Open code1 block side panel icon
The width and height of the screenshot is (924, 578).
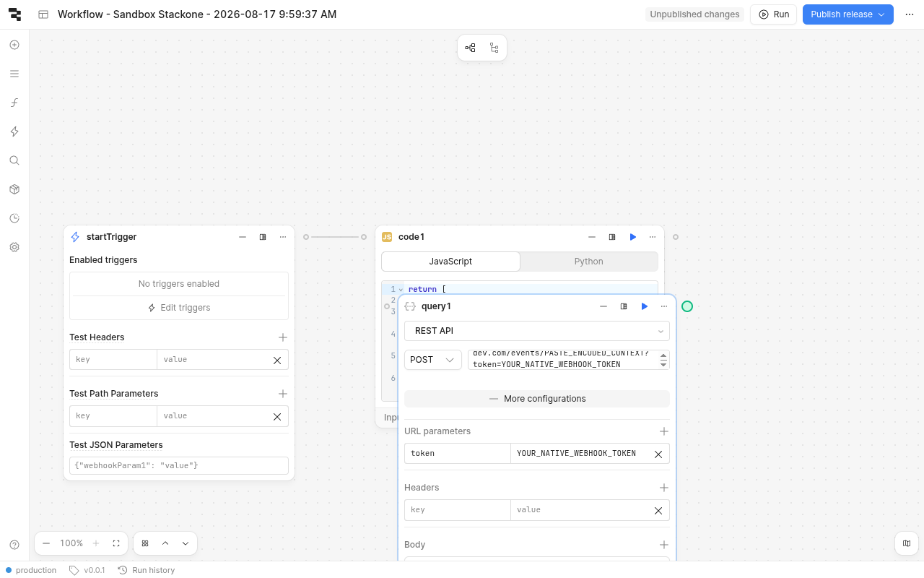(x=612, y=237)
